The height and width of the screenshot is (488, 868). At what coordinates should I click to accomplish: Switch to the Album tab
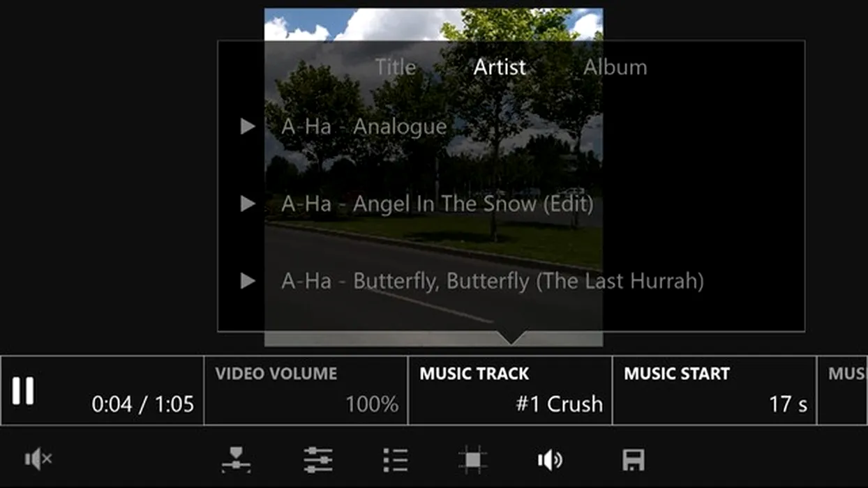615,67
